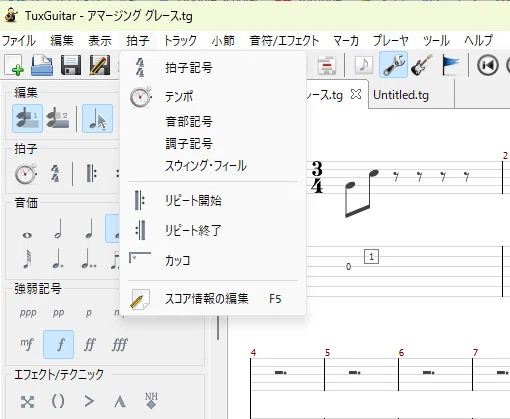
Task: Click the repeat open icon in 拍子 panel
Action: [x=91, y=173]
